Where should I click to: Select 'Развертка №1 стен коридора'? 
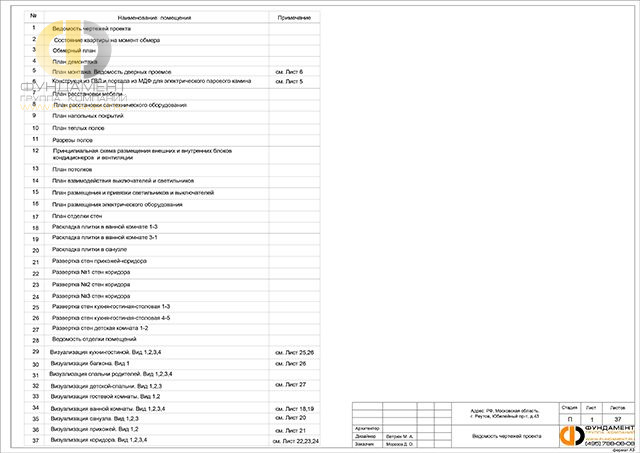point(91,272)
